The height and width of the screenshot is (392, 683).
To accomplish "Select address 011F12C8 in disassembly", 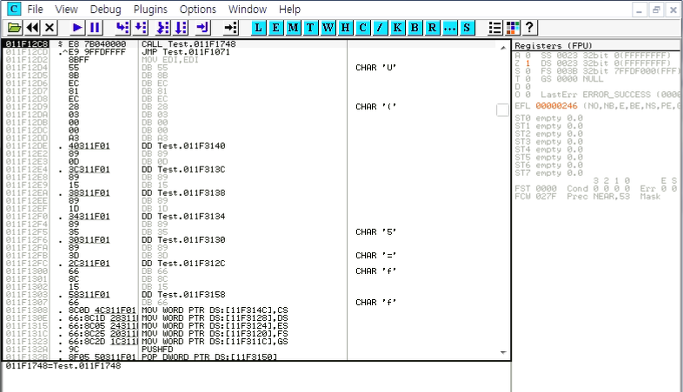I will [x=27, y=44].
